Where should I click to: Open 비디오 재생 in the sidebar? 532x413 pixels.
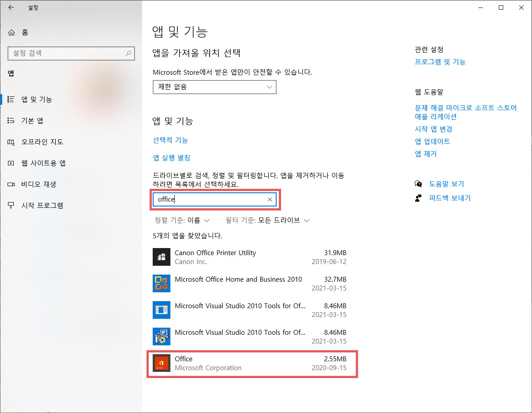click(x=39, y=184)
